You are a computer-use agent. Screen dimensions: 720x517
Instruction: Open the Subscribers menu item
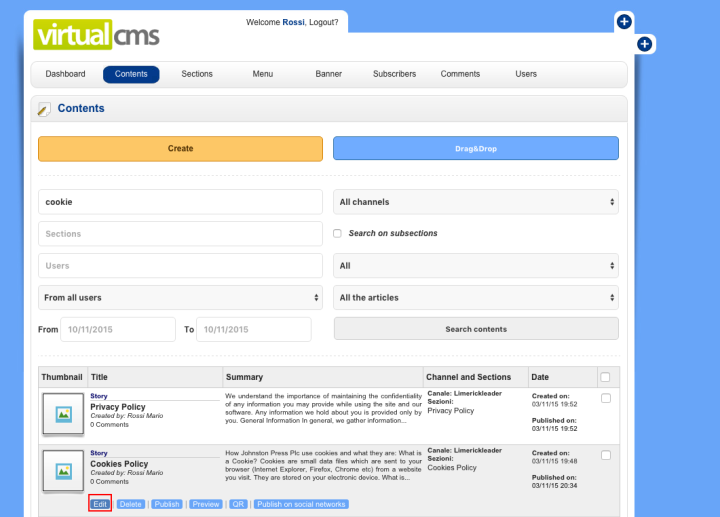(x=394, y=74)
